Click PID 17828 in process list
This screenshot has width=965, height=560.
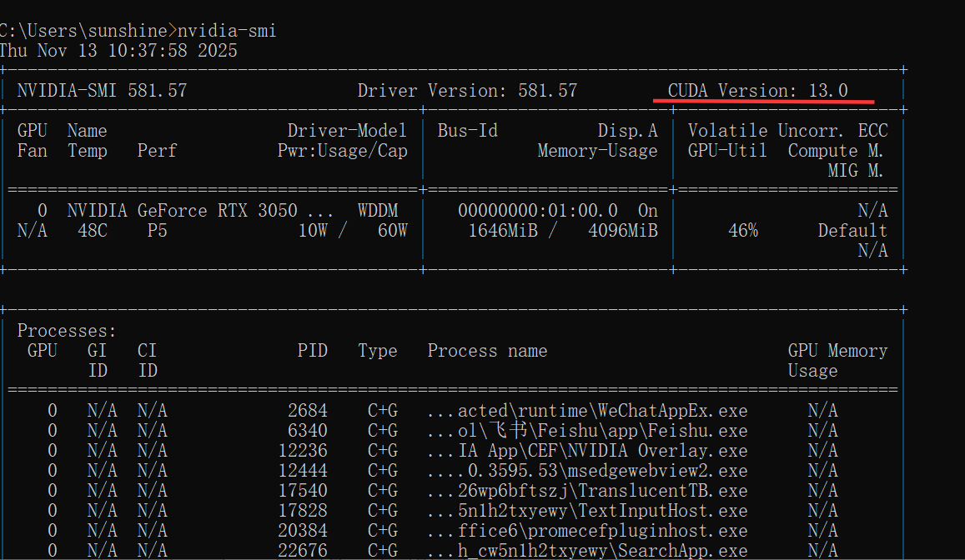(303, 511)
